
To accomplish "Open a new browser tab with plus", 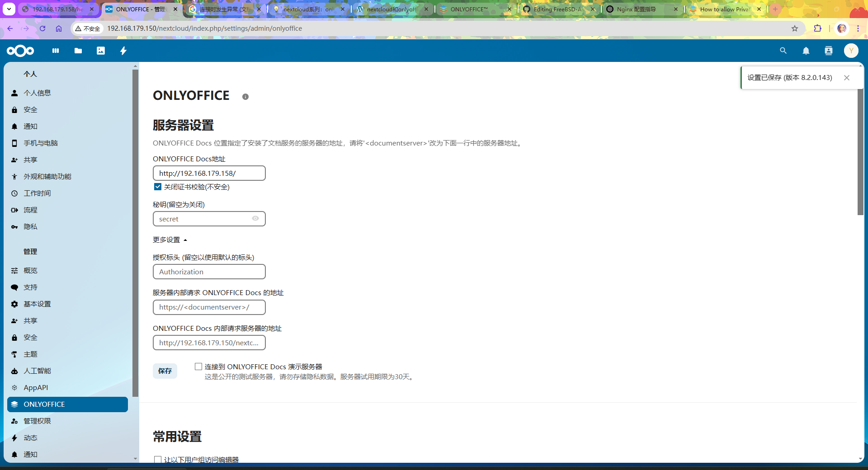I will pos(775,9).
